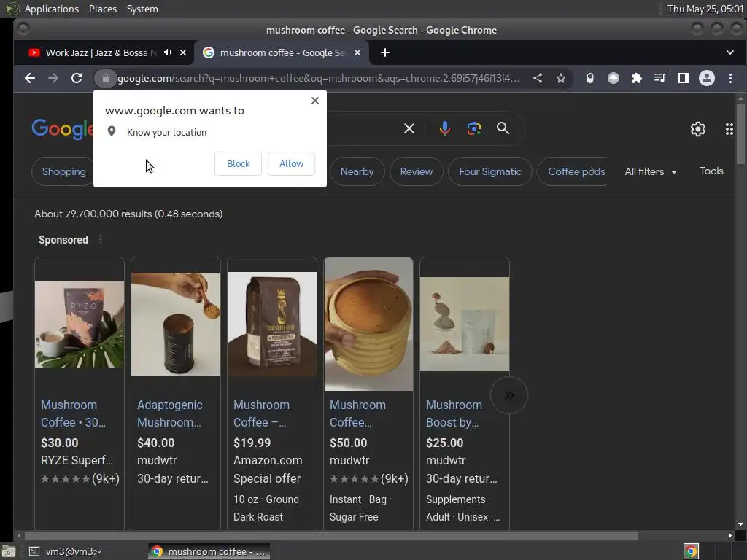Open the System menu
The image size is (747, 560).
pyautogui.click(x=142, y=9)
